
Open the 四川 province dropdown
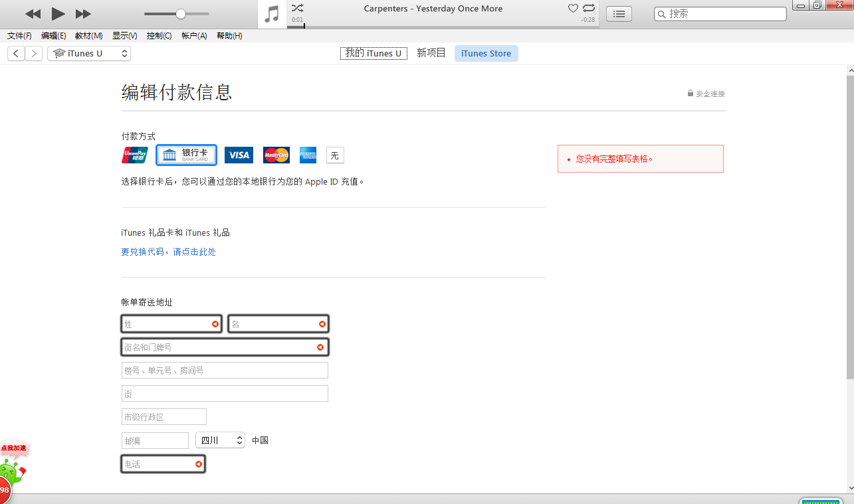point(220,440)
